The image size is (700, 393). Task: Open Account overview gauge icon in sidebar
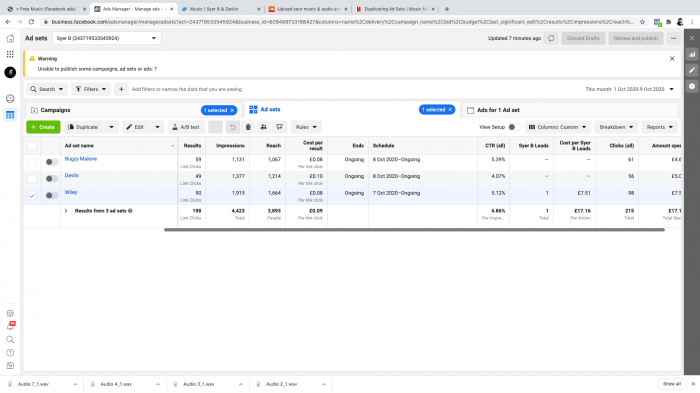coord(10,98)
